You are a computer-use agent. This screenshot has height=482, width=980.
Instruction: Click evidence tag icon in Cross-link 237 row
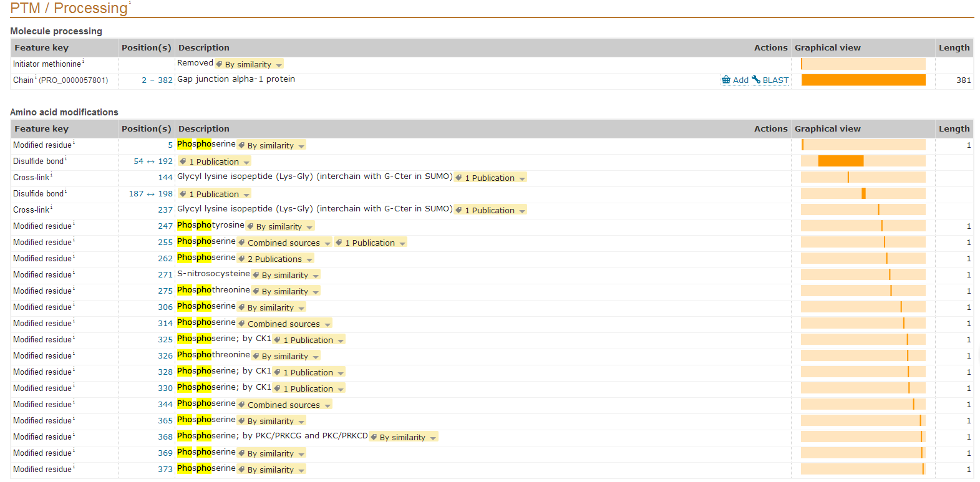(x=458, y=210)
